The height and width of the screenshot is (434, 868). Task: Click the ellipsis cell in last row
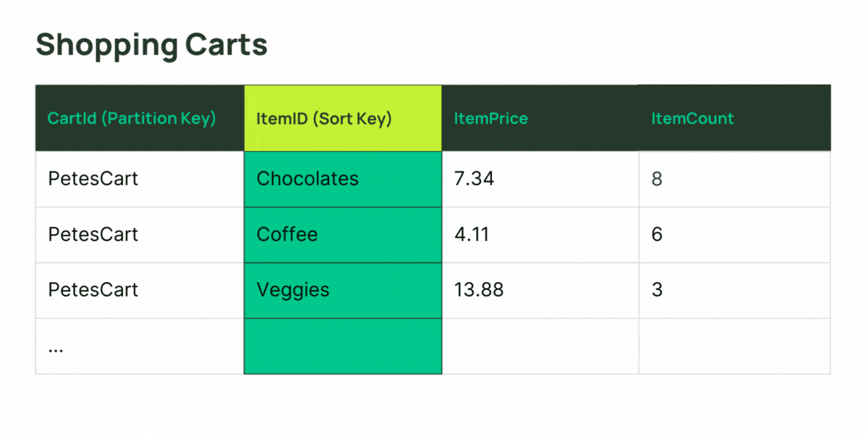pos(140,346)
